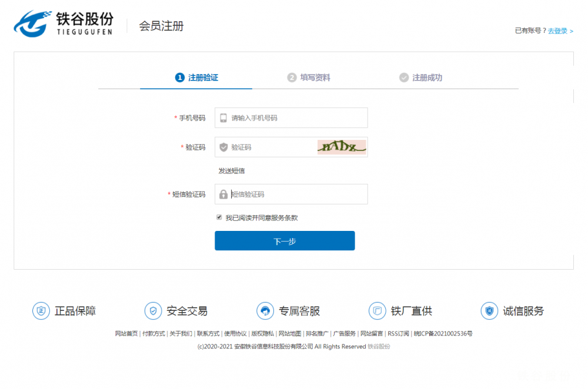The width and height of the screenshot is (588, 389).
Task: Refresh the captcha image
Action: coord(342,147)
